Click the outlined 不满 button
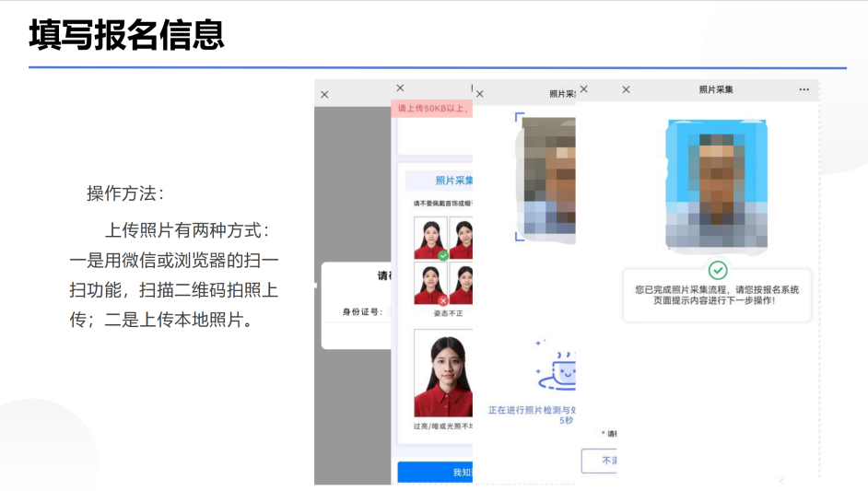 [599, 461]
